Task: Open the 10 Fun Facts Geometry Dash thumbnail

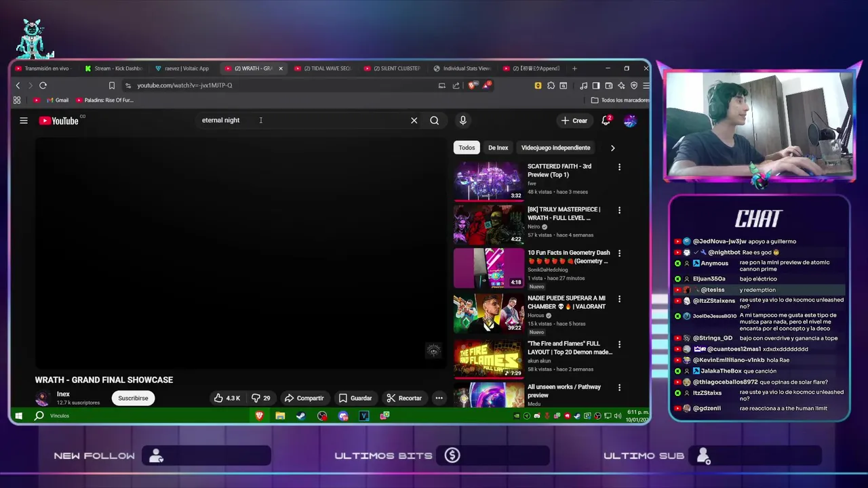Action: pyautogui.click(x=488, y=268)
